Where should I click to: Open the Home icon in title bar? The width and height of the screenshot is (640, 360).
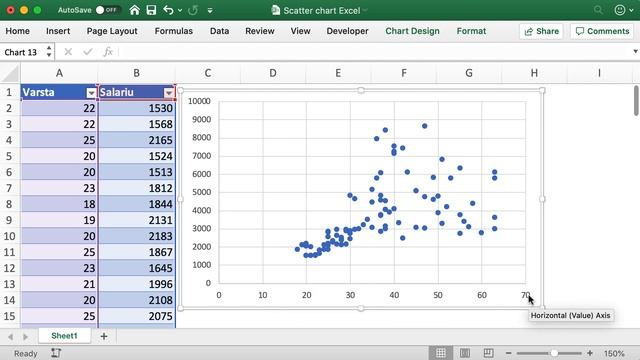tap(134, 10)
